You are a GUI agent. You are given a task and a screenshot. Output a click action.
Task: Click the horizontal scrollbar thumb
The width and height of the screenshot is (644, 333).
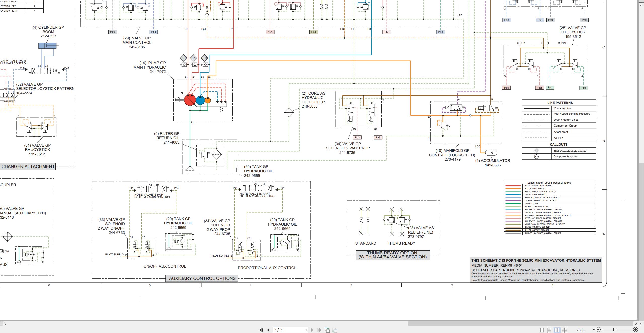[520, 324]
